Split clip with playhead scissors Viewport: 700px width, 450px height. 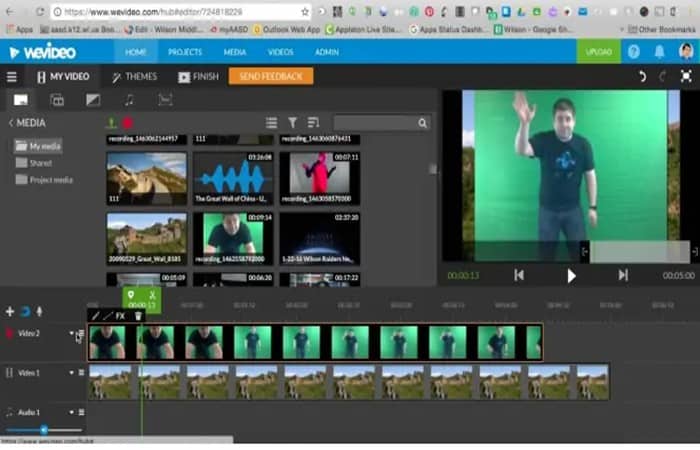[x=152, y=295]
